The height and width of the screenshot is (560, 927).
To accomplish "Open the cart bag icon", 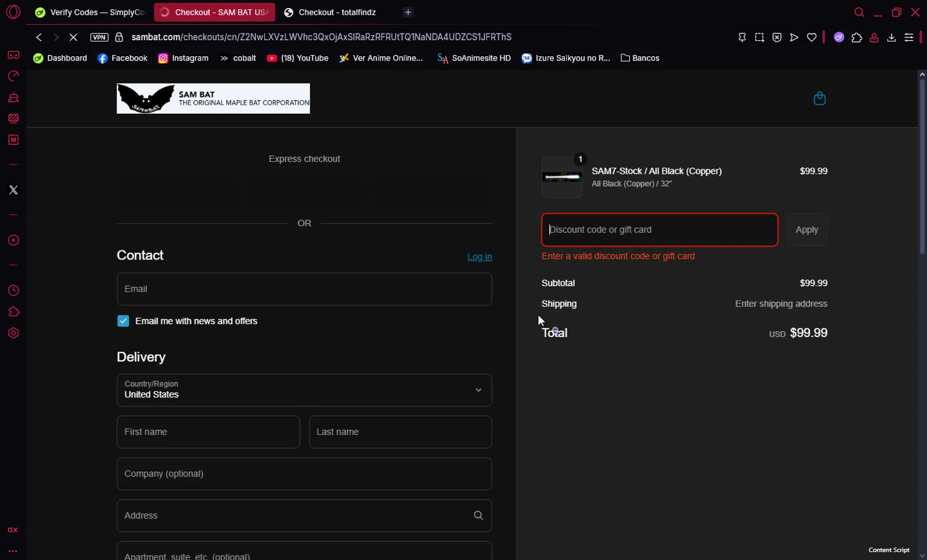I will coord(819,98).
